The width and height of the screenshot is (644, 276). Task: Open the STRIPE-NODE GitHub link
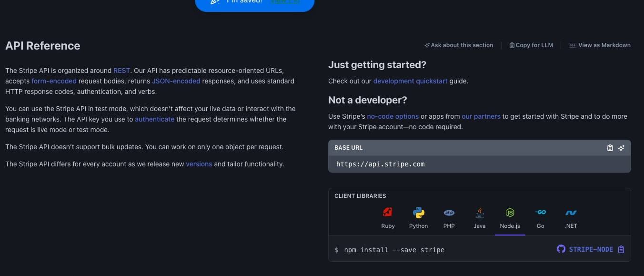coord(584,249)
